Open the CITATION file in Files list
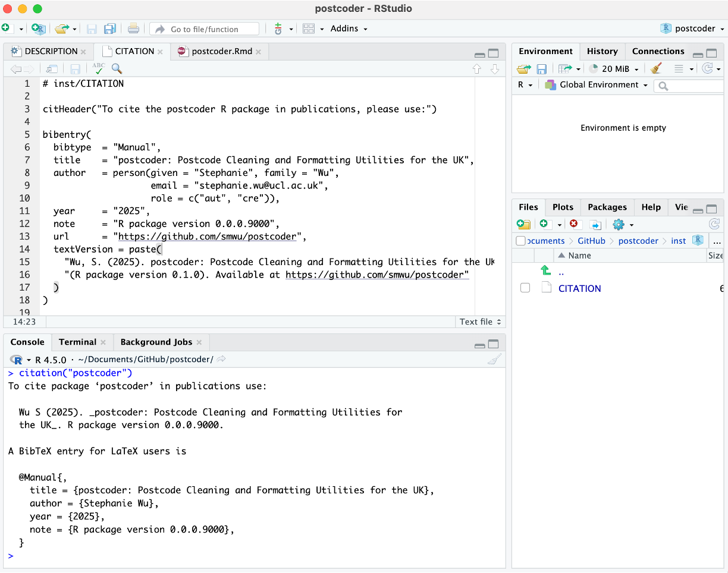This screenshot has width=728, height=573. point(579,288)
